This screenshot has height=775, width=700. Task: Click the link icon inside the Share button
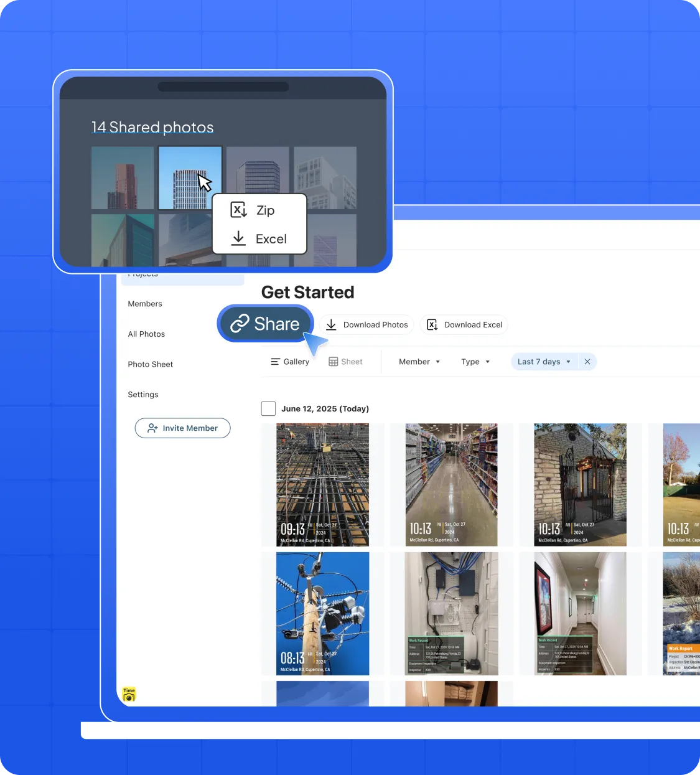[x=240, y=324]
